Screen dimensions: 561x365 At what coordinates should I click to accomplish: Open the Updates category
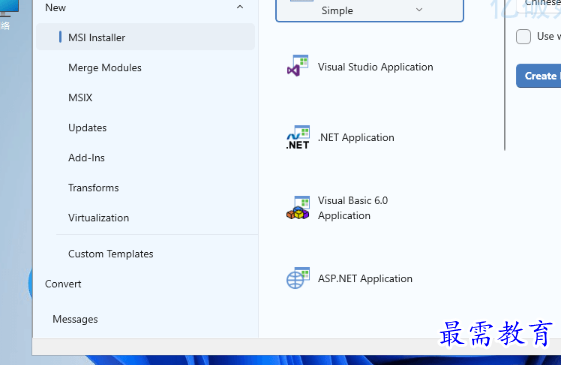pyautogui.click(x=87, y=128)
